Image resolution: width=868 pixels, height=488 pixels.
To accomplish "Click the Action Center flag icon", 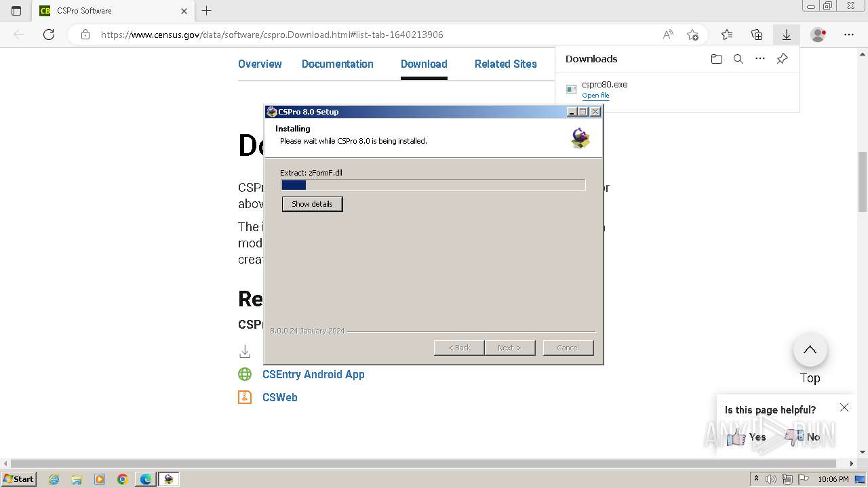I will point(804,479).
